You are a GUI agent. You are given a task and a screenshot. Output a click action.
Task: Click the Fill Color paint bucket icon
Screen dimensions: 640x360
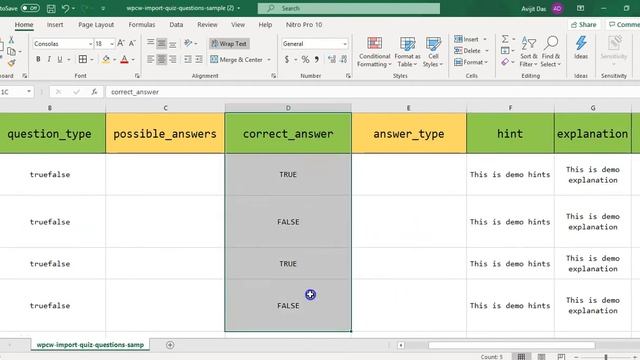tap(106, 60)
